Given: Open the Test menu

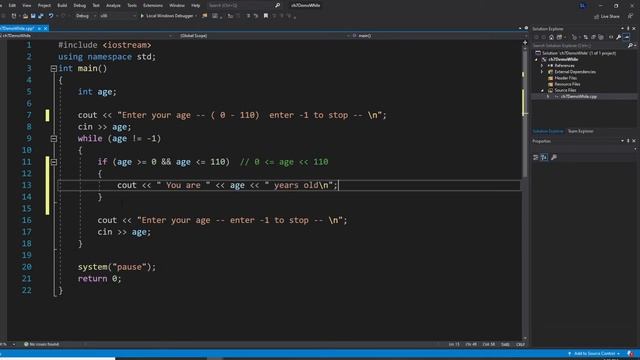Looking at the screenshot, I should tap(96, 5).
